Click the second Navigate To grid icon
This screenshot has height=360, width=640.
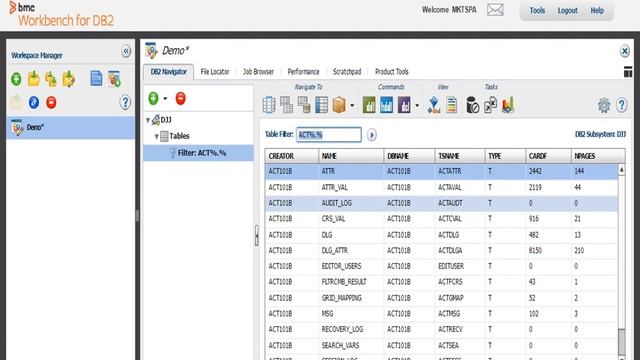click(x=287, y=105)
